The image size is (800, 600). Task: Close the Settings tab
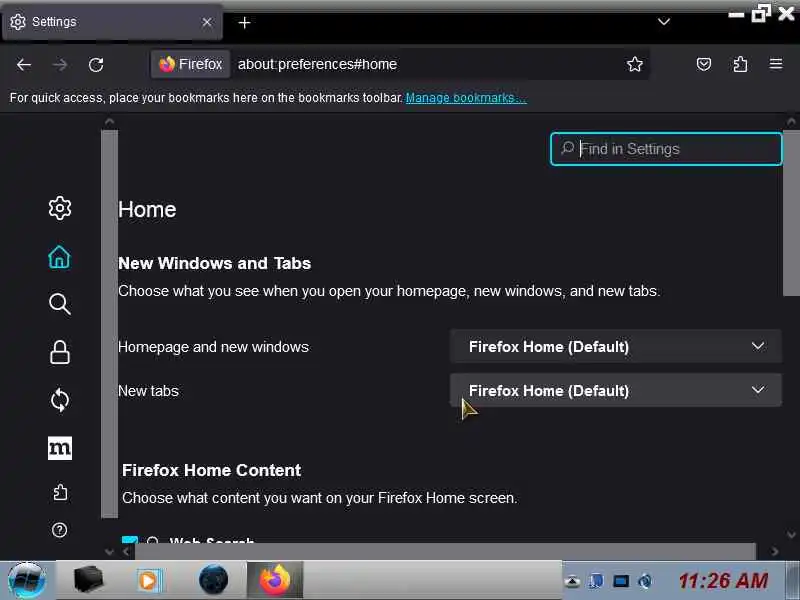(207, 22)
